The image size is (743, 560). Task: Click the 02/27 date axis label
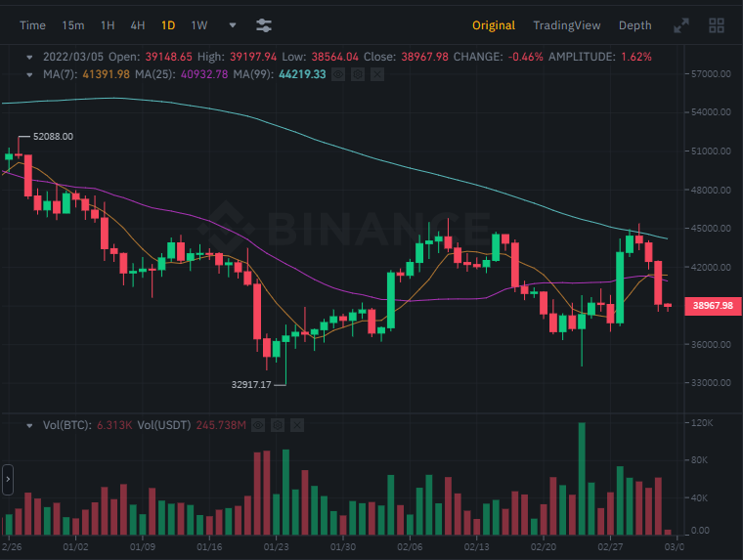tap(610, 547)
